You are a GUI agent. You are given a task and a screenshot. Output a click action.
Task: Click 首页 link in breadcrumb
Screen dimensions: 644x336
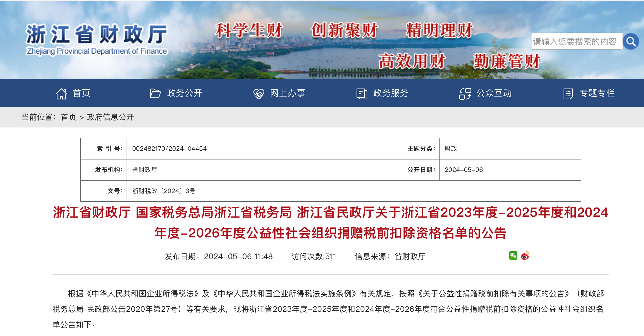click(69, 117)
